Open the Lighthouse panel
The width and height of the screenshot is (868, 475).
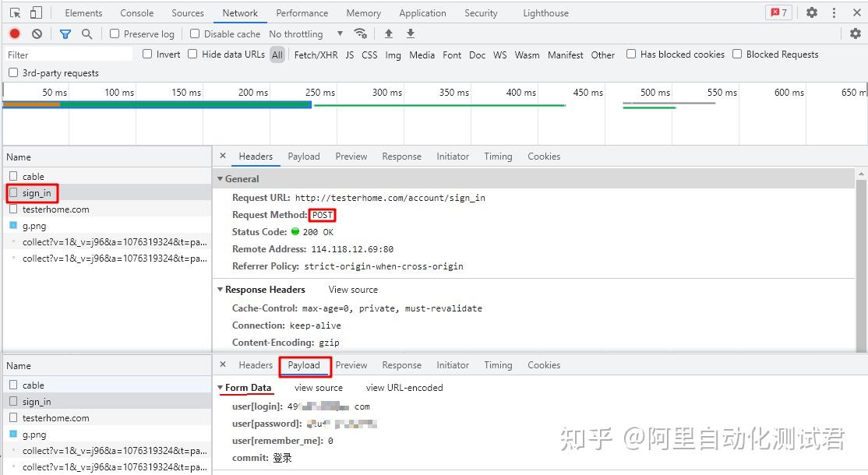(x=546, y=12)
